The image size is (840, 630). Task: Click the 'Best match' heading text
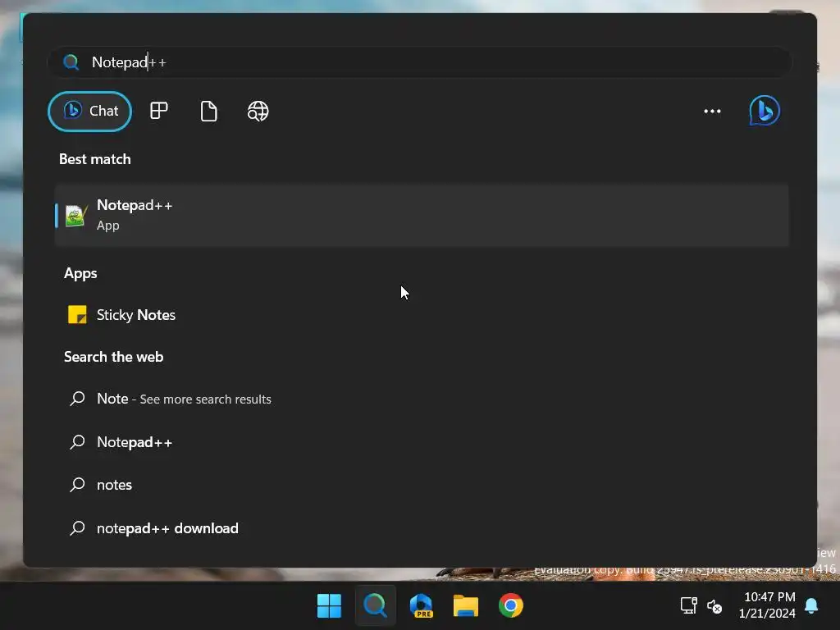point(95,160)
